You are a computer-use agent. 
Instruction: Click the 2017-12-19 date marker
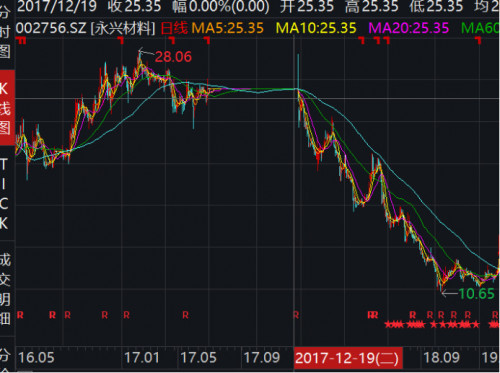(x=348, y=358)
